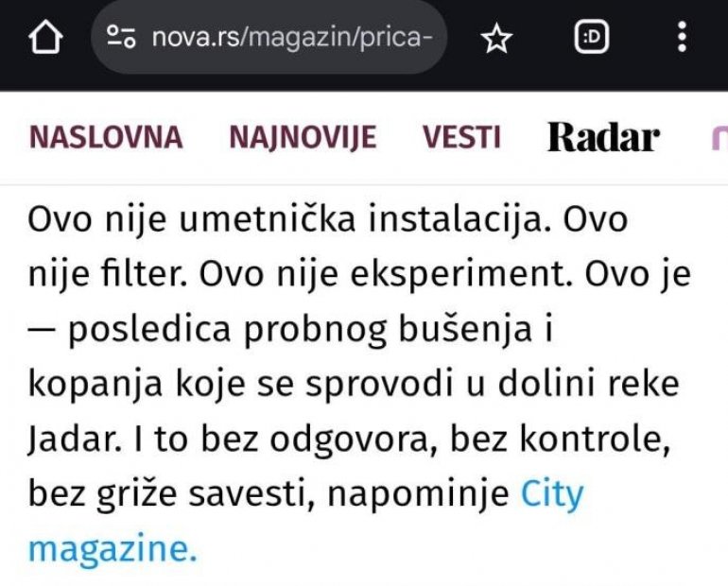
Task: Tap the browser home icon
Action: coord(45,38)
